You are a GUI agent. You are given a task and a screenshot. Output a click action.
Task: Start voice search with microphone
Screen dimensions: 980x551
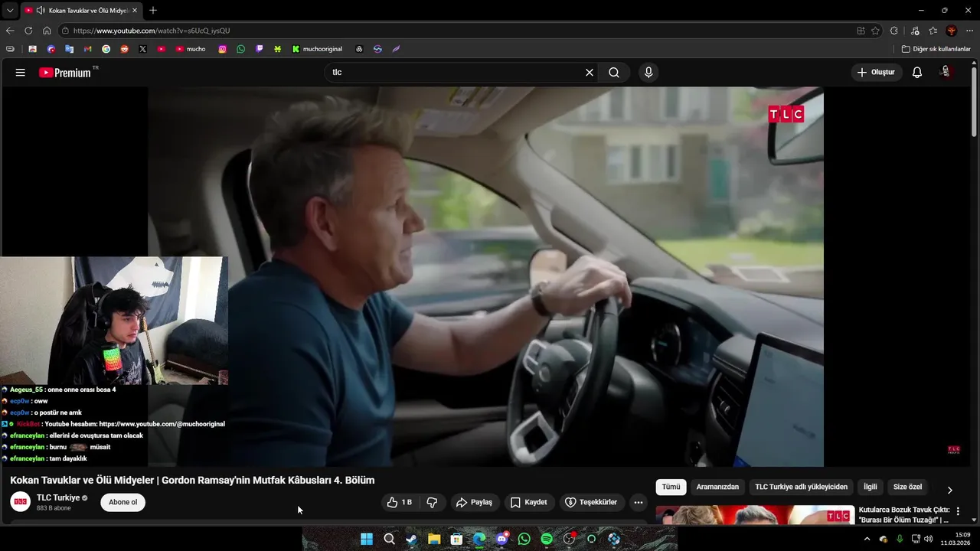pos(648,73)
